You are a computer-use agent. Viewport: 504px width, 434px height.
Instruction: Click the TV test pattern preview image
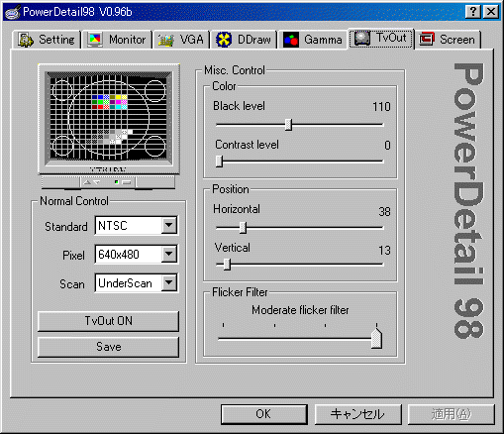109,119
